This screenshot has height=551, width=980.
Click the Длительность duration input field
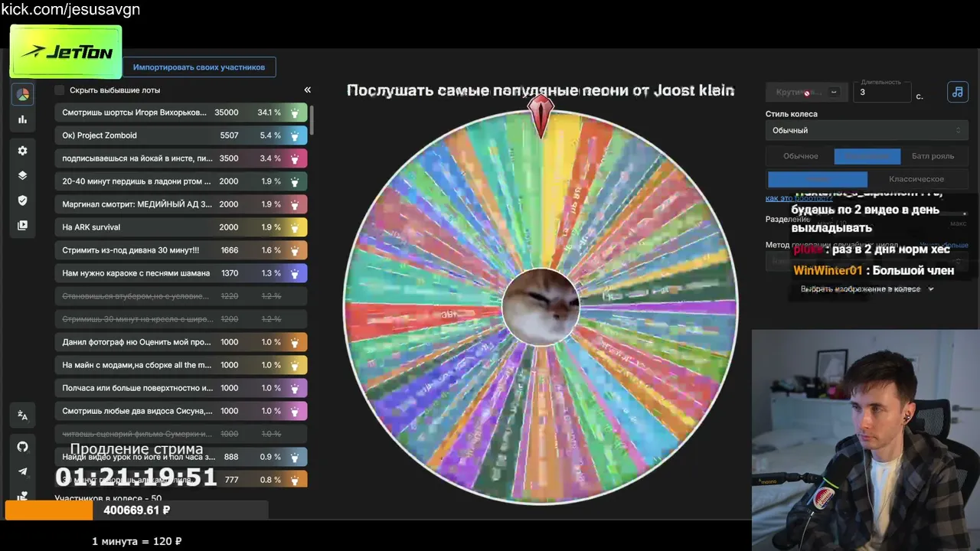882,92
